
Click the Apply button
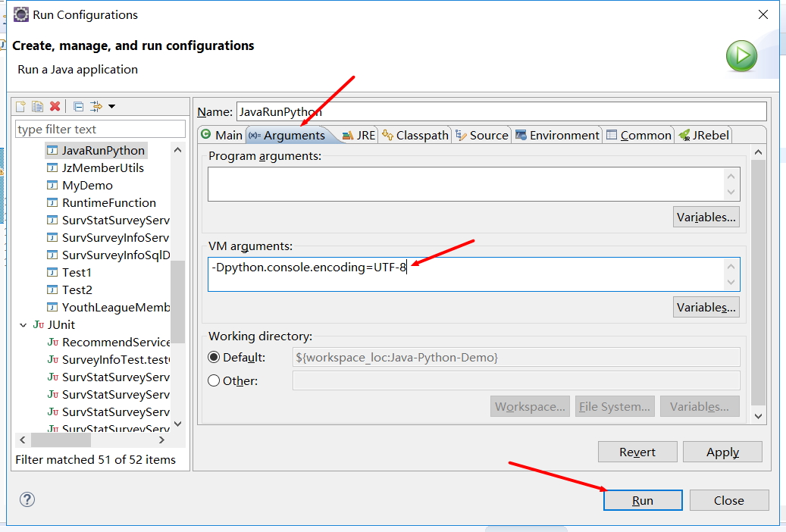[x=722, y=452]
